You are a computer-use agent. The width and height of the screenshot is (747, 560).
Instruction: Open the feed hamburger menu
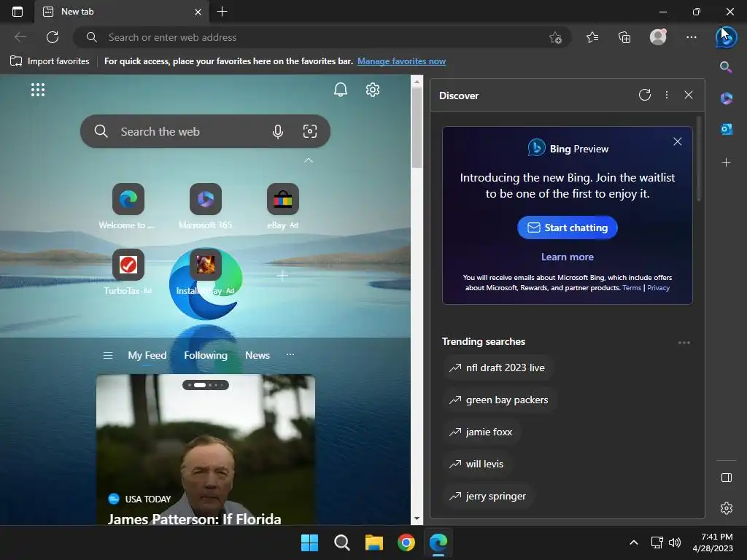(x=108, y=355)
